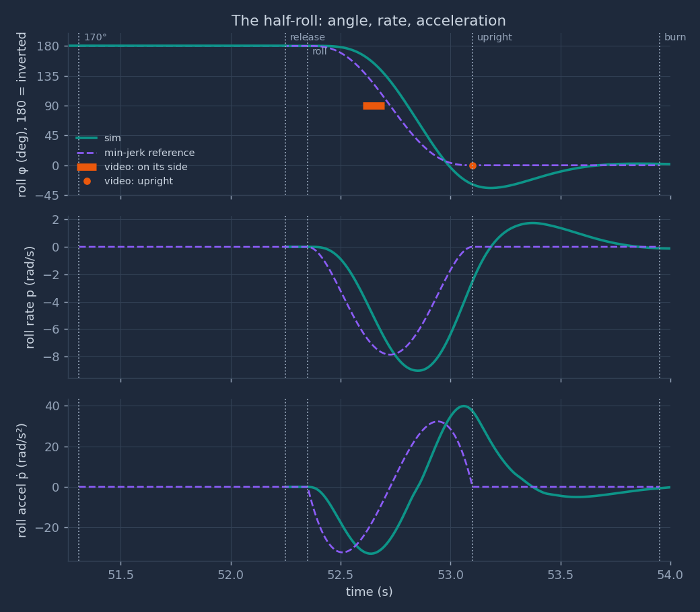Click the "upright" event label at top

point(495,38)
